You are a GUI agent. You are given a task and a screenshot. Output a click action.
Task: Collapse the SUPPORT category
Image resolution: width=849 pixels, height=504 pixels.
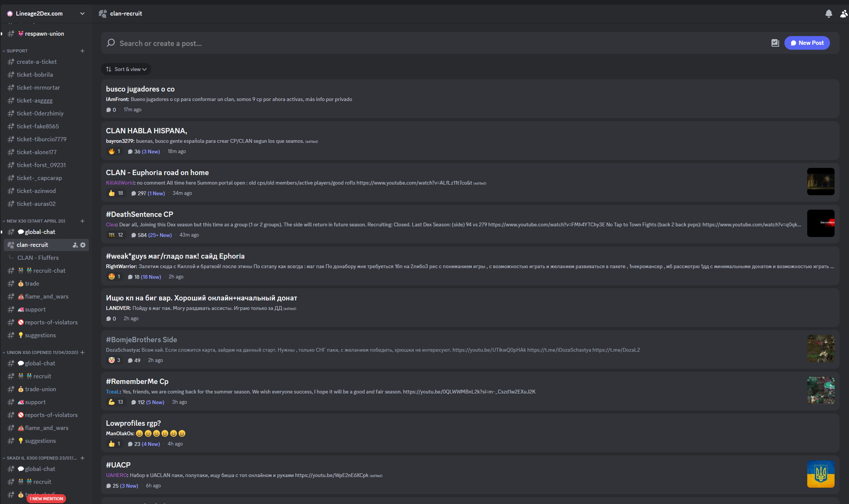pyautogui.click(x=17, y=51)
